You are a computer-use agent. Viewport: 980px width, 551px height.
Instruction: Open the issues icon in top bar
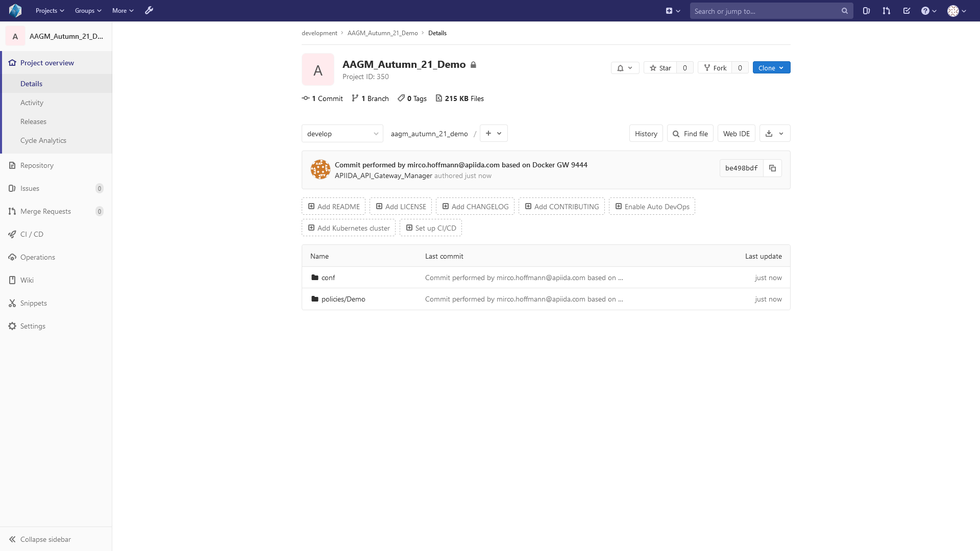coord(866,11)
